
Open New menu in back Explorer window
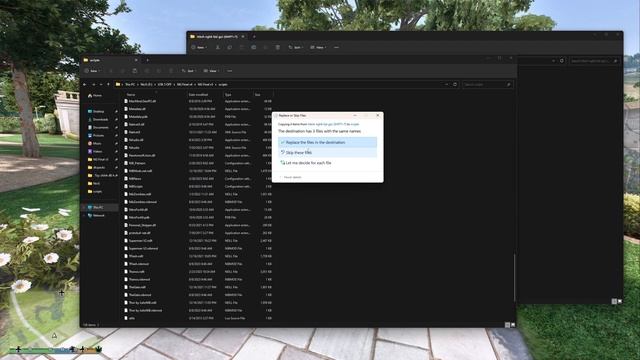[199, 47]
